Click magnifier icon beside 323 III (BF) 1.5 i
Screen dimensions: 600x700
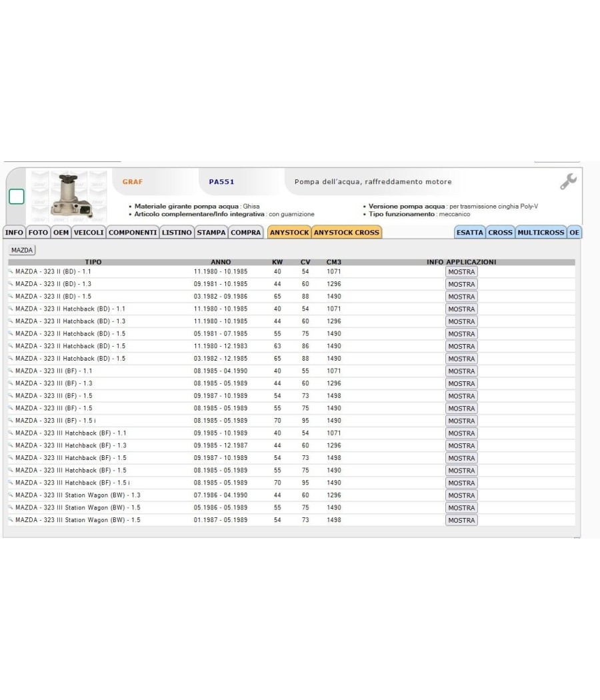click(11, 420)
